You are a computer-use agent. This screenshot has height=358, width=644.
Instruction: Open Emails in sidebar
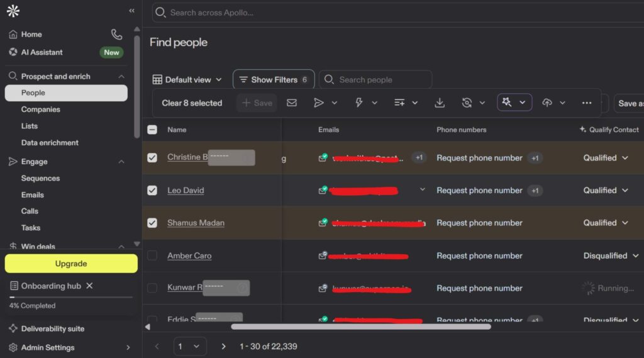[33, 195]
